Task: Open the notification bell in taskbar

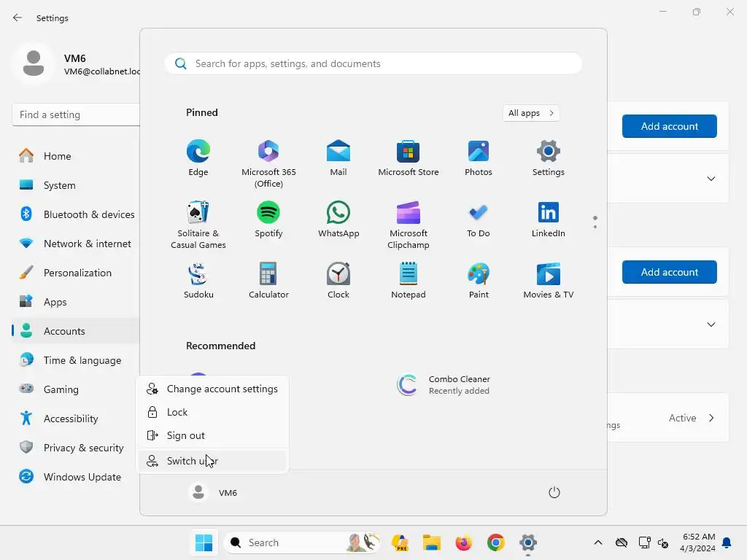Action: pyautogui.click(x=727, y=542)
